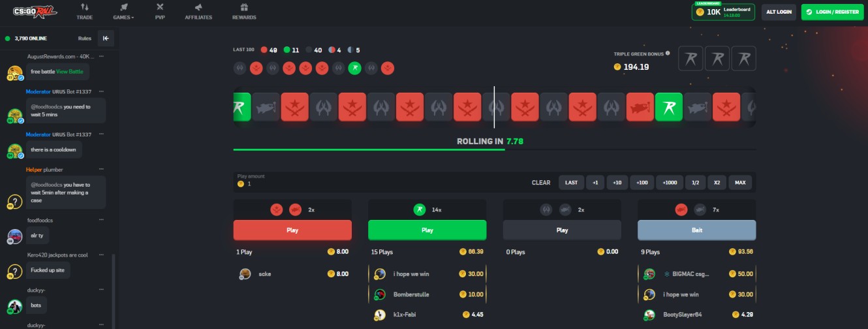Click the Triple Green Bonus info icon
868x329 pixels.
coord(668,54)
